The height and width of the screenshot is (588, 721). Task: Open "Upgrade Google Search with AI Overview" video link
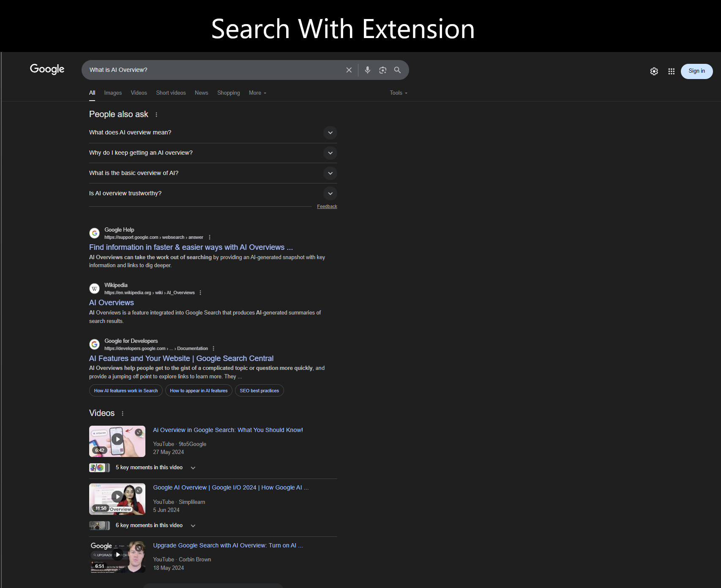228,546
